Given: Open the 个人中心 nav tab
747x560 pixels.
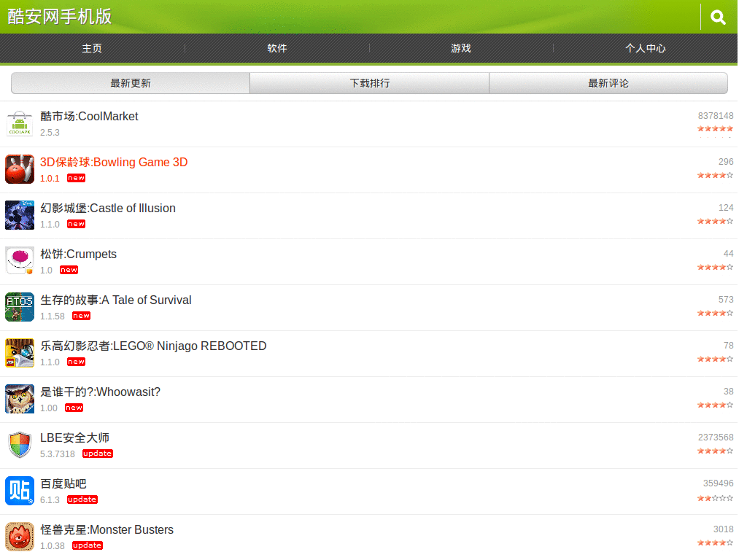Looking at the screenshot, I should coord(646,48).
